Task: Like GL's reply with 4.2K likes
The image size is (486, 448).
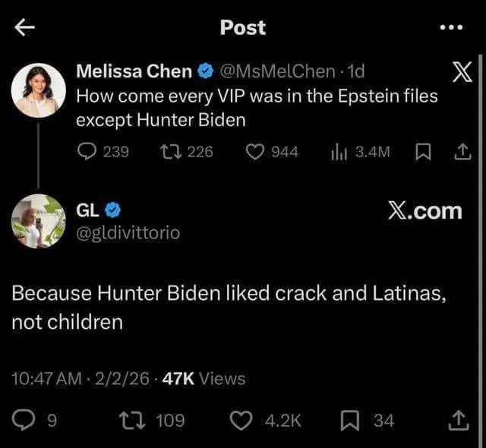Action: [241, 421]
